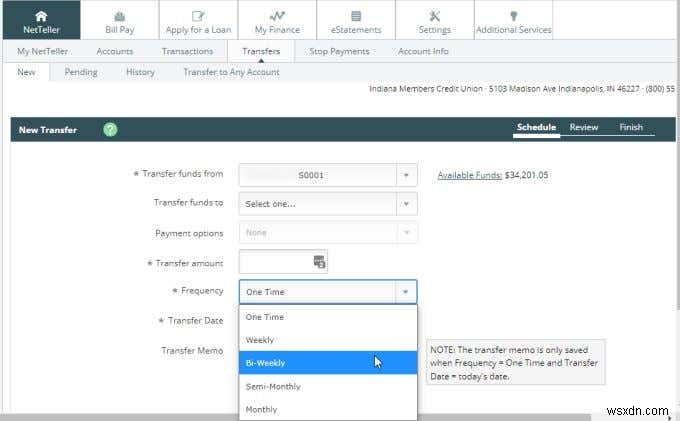Click the Available Funds link
The width and height of the screenshot is (680, 421).
(470, 175)
